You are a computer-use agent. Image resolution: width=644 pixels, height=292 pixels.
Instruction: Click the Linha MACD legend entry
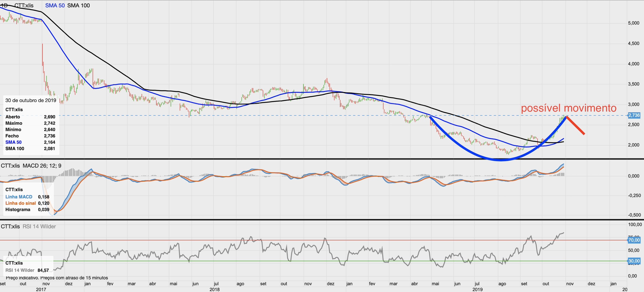pyautogui.click(x=19, y=197)
